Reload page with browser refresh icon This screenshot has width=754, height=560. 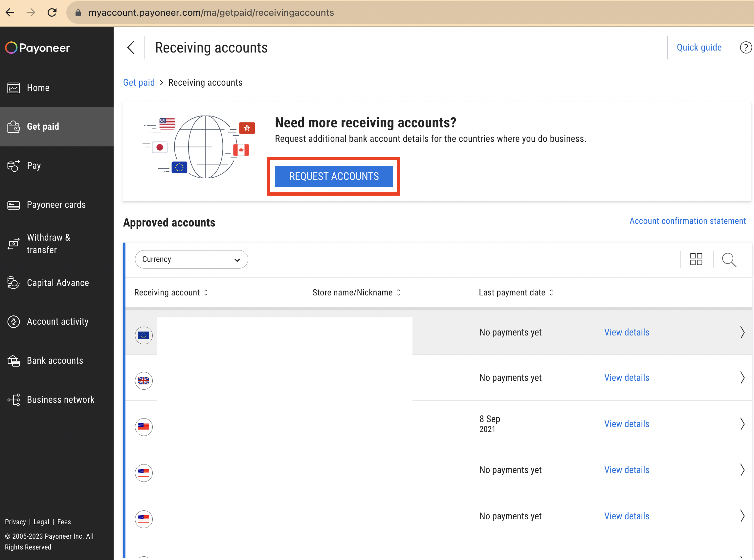click(x=52, y=12)
